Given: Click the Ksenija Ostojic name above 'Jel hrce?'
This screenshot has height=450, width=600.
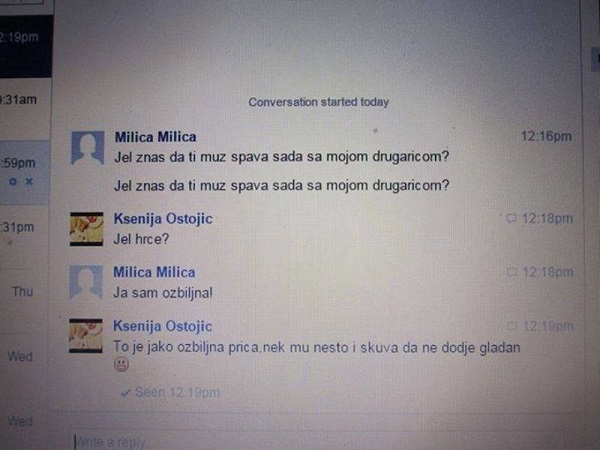Looking at the screenshot, I should (163, 218).
